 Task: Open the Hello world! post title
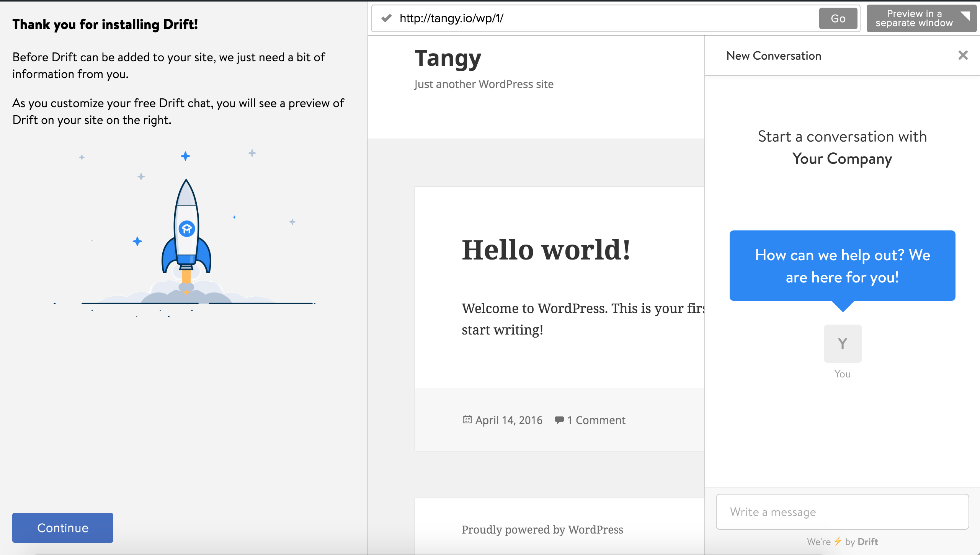[546, 250]
